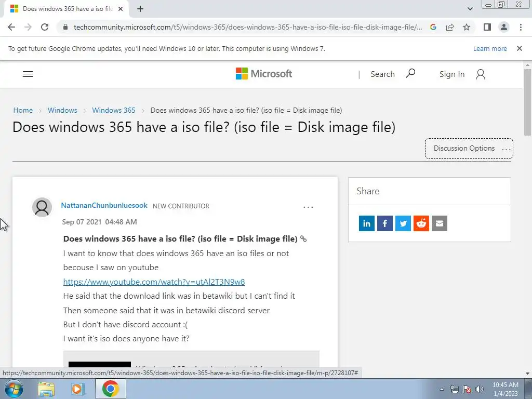Bookmark this page with the star icon

tap(467, 27)
